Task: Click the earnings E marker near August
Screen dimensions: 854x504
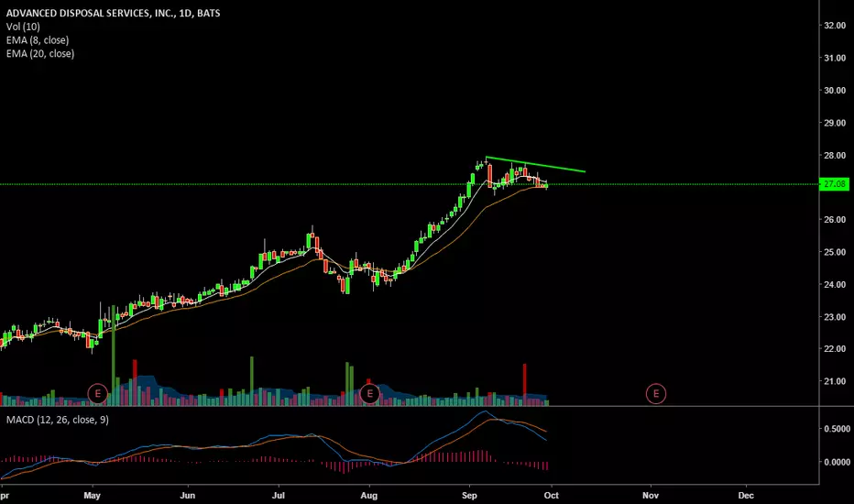Action: tap(370, 393)
